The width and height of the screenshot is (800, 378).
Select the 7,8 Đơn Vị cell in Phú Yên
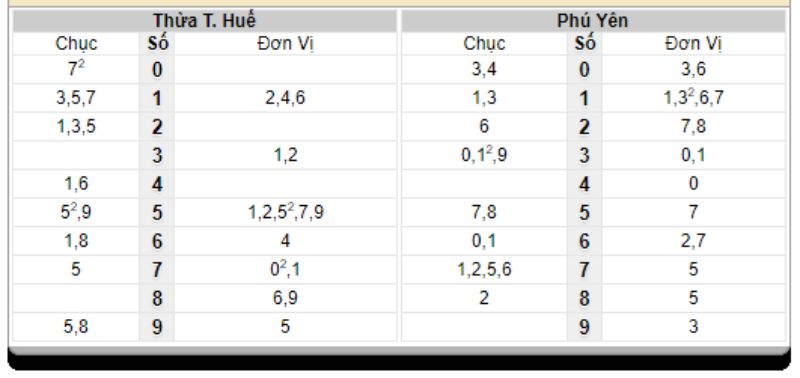693,127
